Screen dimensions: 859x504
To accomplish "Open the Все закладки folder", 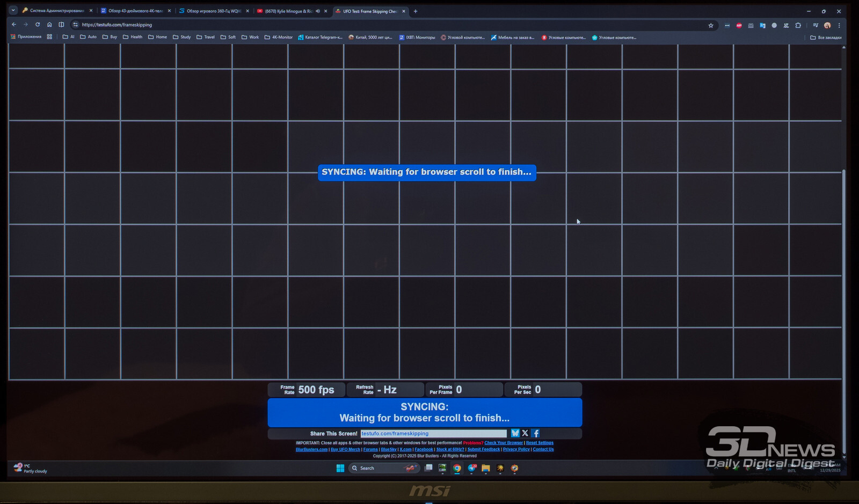I will [x=826, y=38].
